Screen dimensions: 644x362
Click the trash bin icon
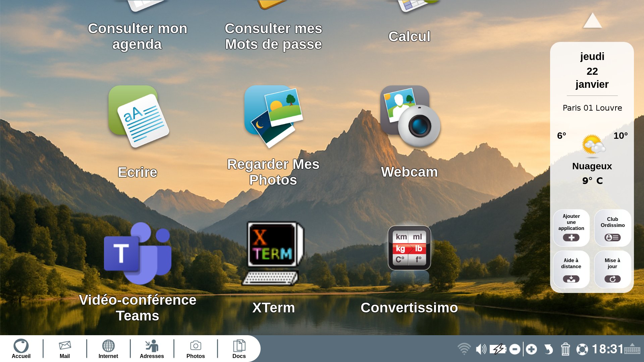(x=566, y=349)
